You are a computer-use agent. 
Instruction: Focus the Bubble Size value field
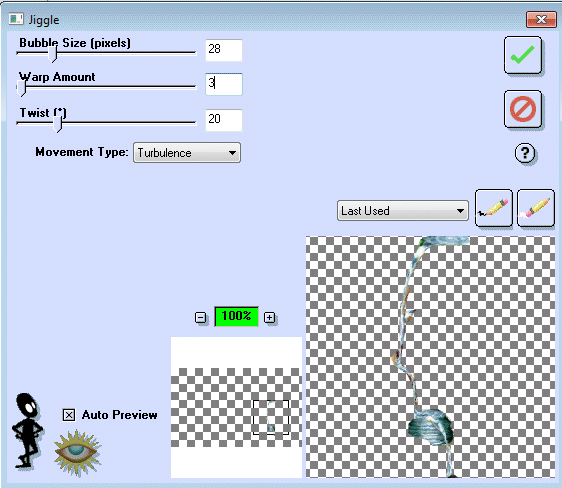click(224, 50)
